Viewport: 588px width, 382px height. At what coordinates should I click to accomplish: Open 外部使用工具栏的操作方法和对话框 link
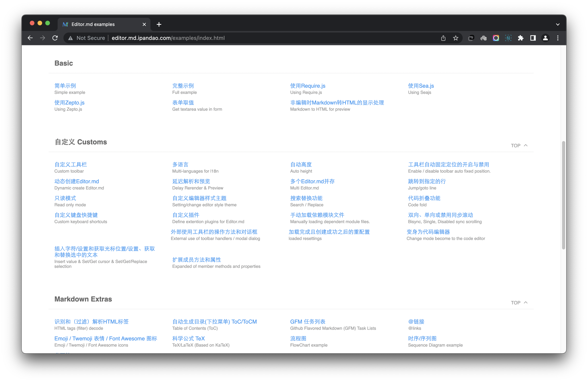coord(214,232)
